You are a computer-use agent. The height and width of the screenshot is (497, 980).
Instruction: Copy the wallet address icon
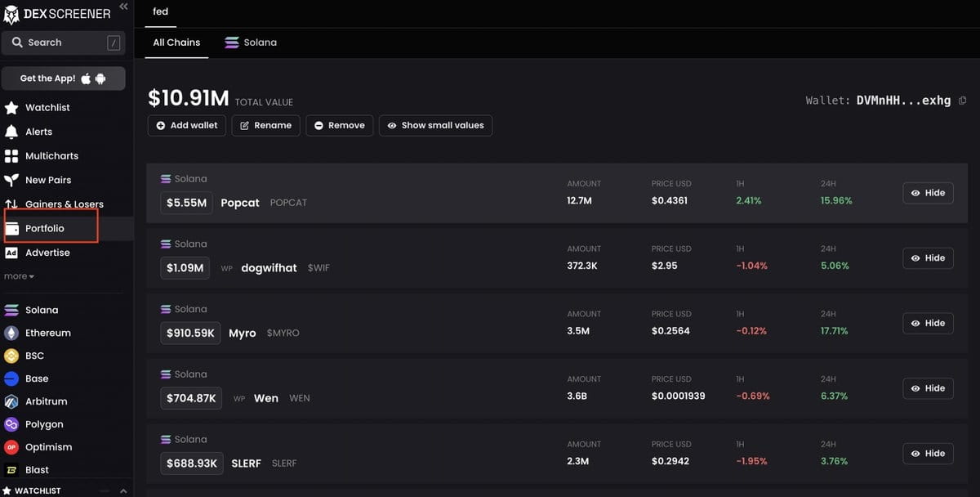click(962, 101)
